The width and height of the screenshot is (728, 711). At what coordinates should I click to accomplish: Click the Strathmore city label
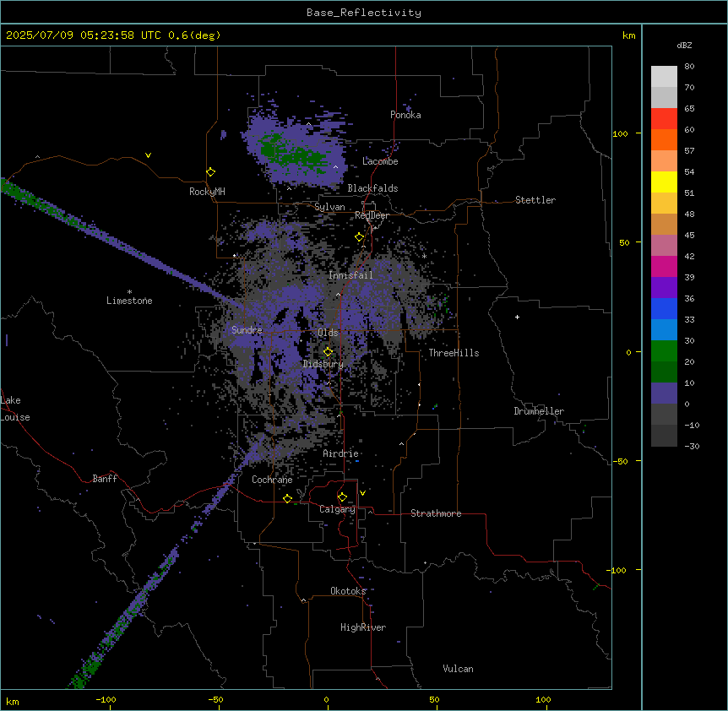pyautogui.click(x=436, y=513)
